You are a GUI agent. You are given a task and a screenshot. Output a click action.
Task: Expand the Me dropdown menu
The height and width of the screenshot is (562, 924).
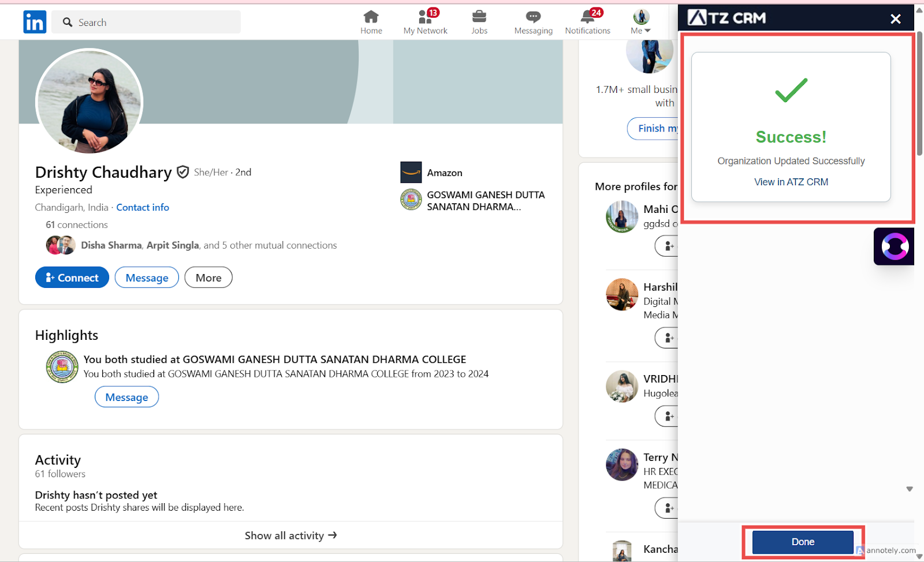[x=641, y=22]
